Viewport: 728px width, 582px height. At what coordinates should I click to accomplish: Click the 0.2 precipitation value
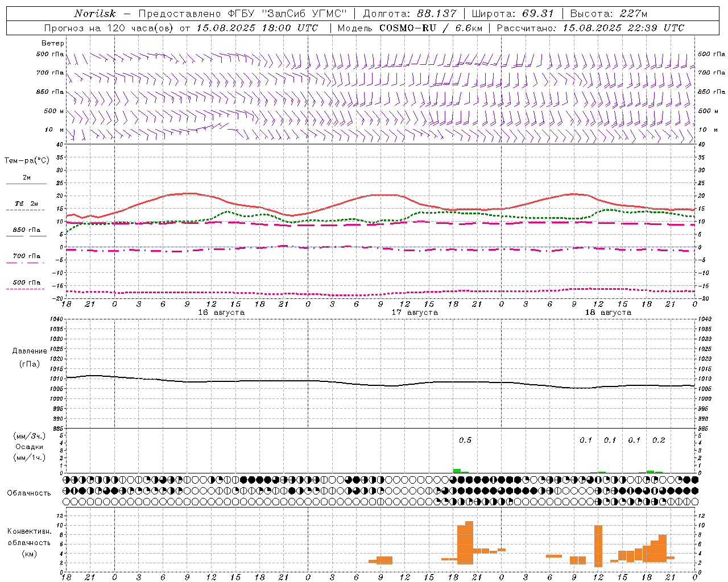tap(659, 440)
